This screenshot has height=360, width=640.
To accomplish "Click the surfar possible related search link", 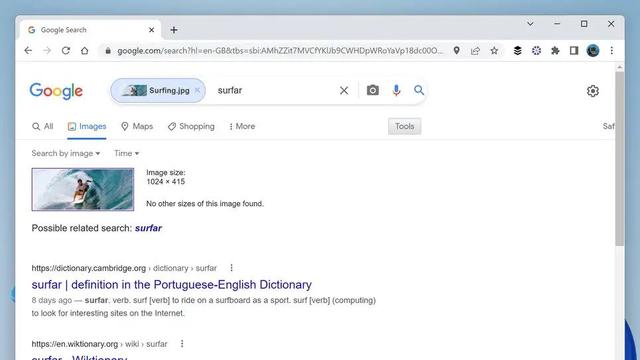I will coord(148,228).
